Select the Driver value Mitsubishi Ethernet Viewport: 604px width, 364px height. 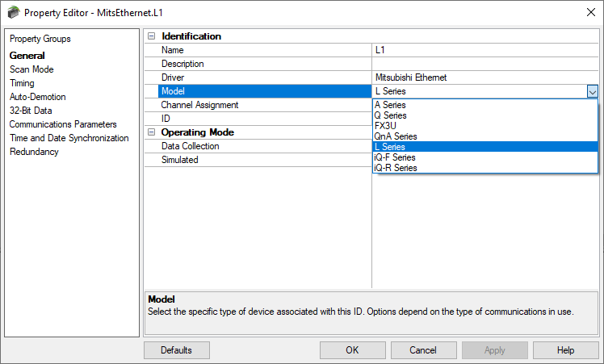coord(485,77)
